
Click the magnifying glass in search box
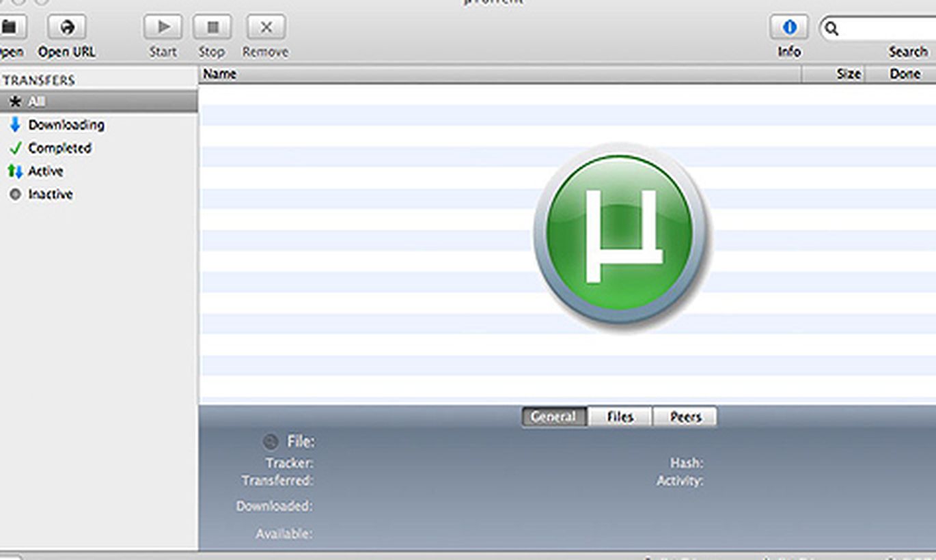tap(831, 29)
